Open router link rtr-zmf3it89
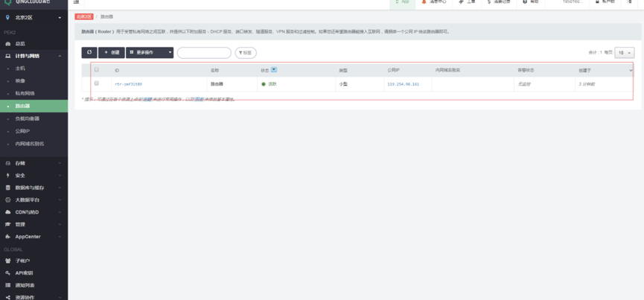The image size is (644, 300). [128, 84]
